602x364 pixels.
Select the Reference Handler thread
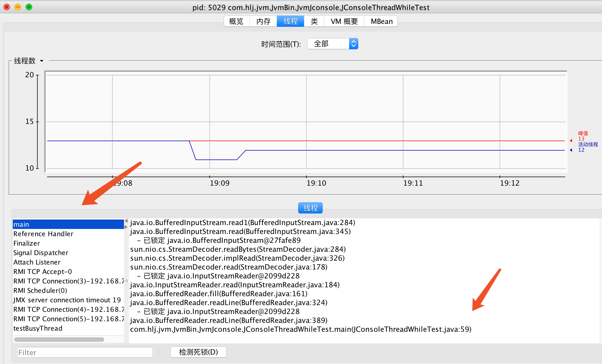43,234
